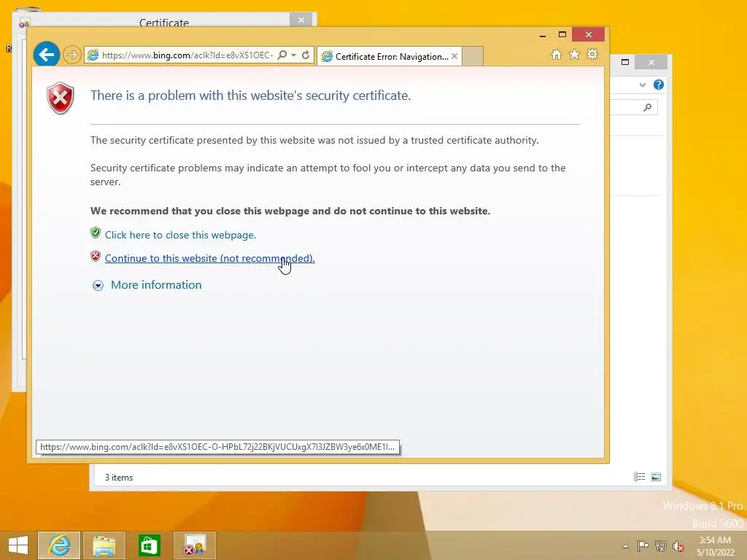Click the bing.com URL address field

(x=186, y=55)
